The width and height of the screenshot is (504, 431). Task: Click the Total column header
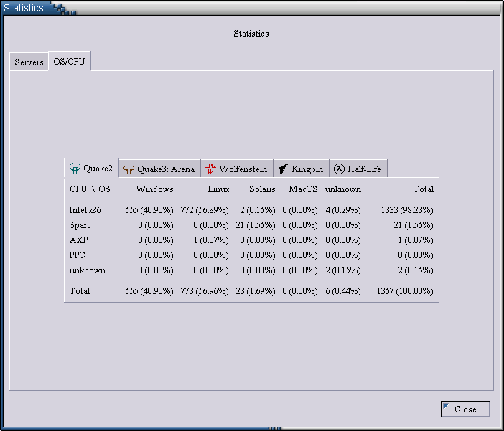424,189
